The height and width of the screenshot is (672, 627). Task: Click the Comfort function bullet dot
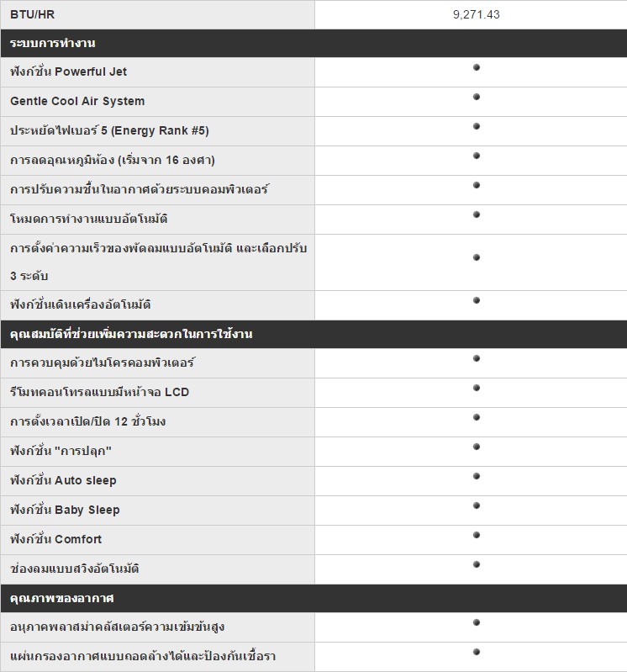pyautogui.click(x=477, y=535)
